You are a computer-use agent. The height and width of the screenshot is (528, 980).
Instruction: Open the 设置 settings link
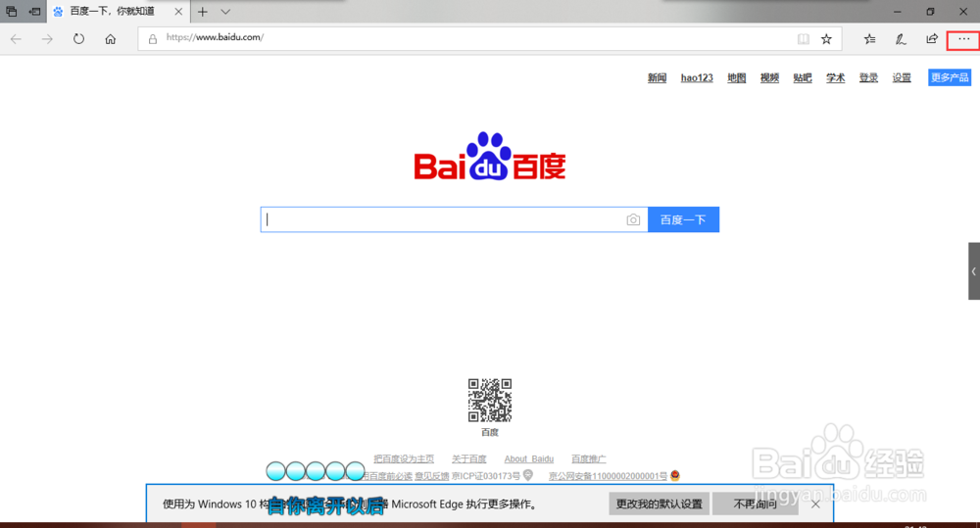click(902, 77)
